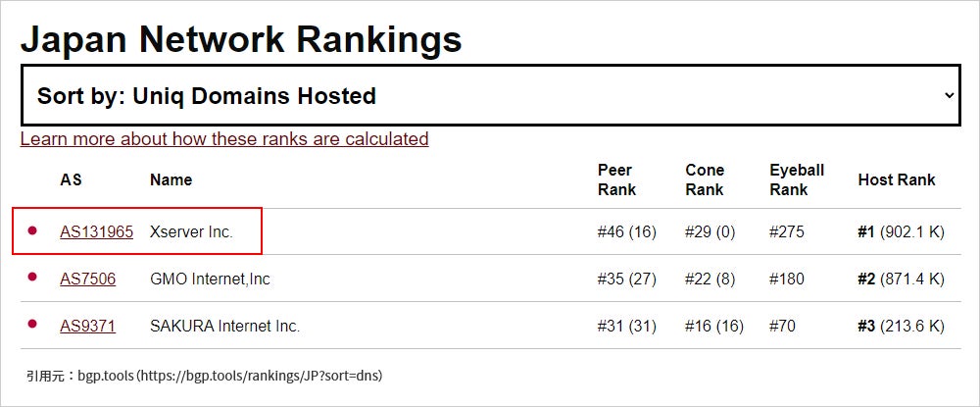The width and height of the screenshot is (980, 407).
Task: Click the Eyeball Rank column header
Action: click(x=797, y=180)
